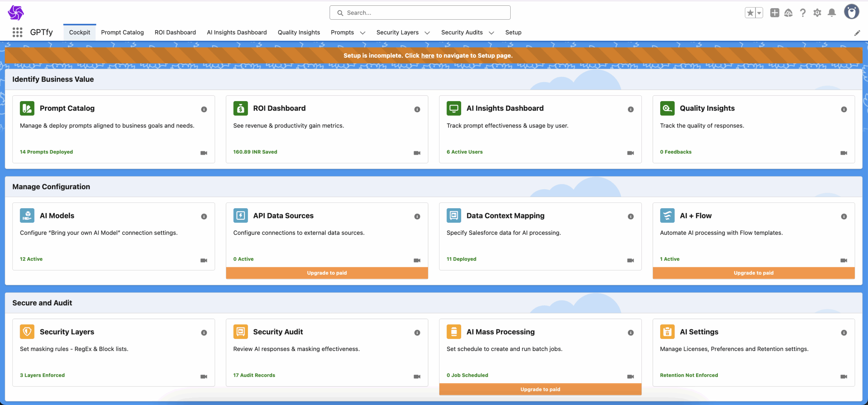Click the Search input field
Viewport: 868px width, 405px height.
(420, 13)
